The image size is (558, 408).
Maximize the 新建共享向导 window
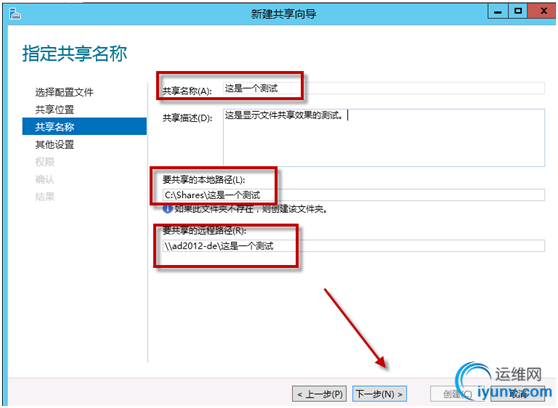518,12
